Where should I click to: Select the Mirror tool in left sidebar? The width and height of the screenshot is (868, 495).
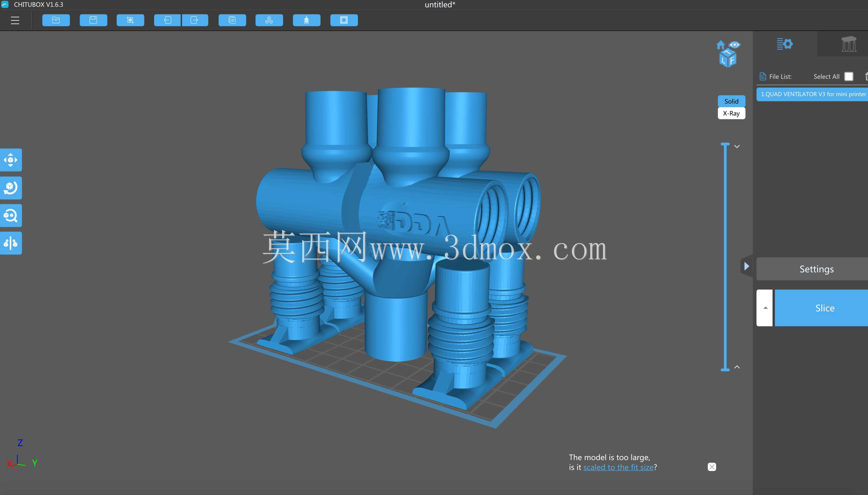(11, 243)
